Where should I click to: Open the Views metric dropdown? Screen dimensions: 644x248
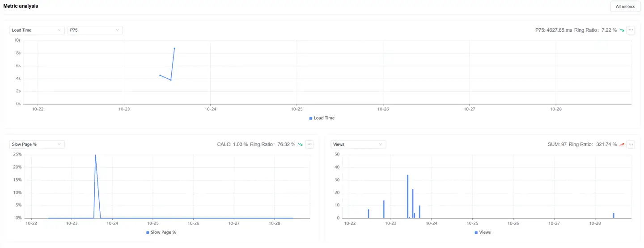(x=358, y=144)
